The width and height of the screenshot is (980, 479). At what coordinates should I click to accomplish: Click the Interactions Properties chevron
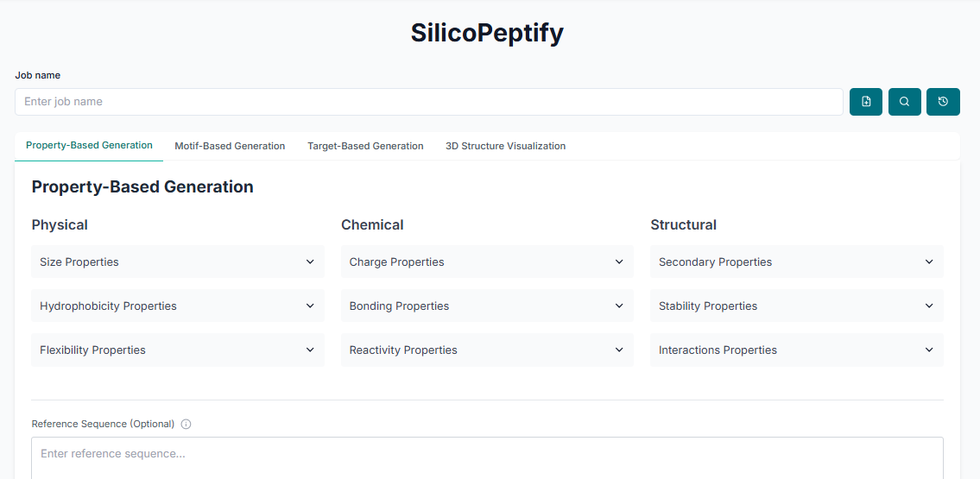[x=929, y=350]
